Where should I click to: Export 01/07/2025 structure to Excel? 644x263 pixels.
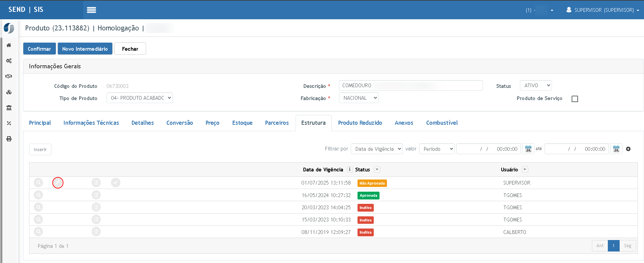pos(96,183)
